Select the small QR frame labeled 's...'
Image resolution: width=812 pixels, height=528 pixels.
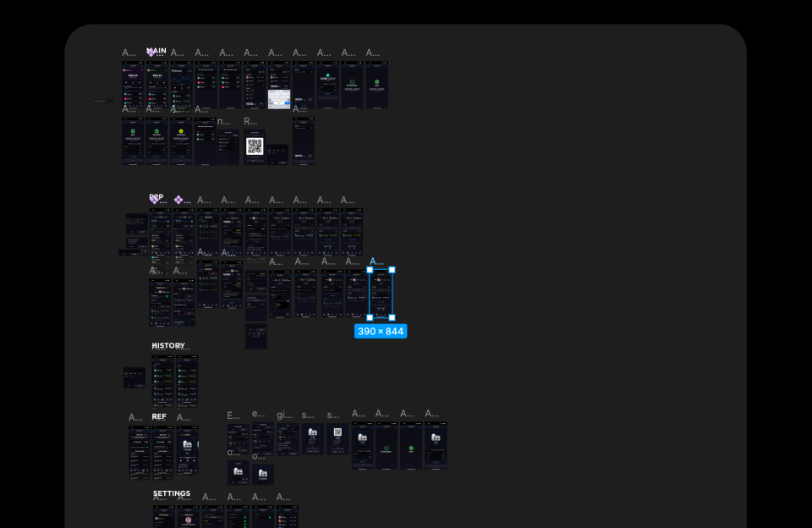click(337, 439)
